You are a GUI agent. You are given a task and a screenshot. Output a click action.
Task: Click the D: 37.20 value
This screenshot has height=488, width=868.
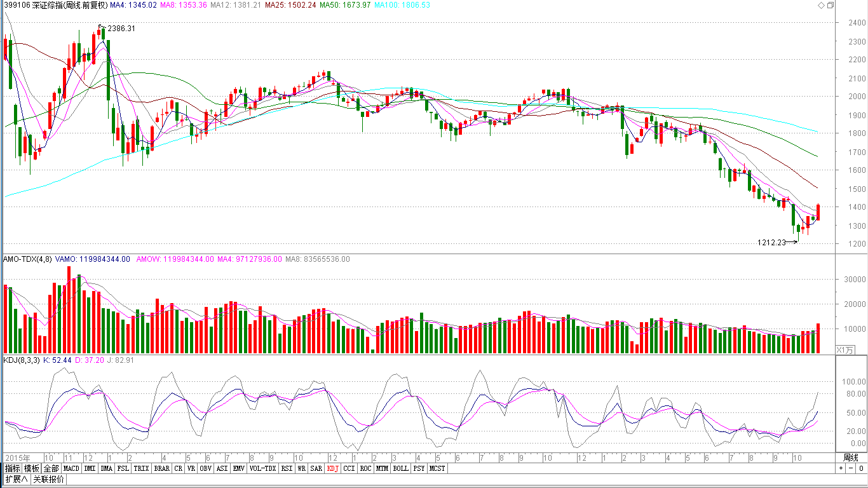click(x=90, y=360)
